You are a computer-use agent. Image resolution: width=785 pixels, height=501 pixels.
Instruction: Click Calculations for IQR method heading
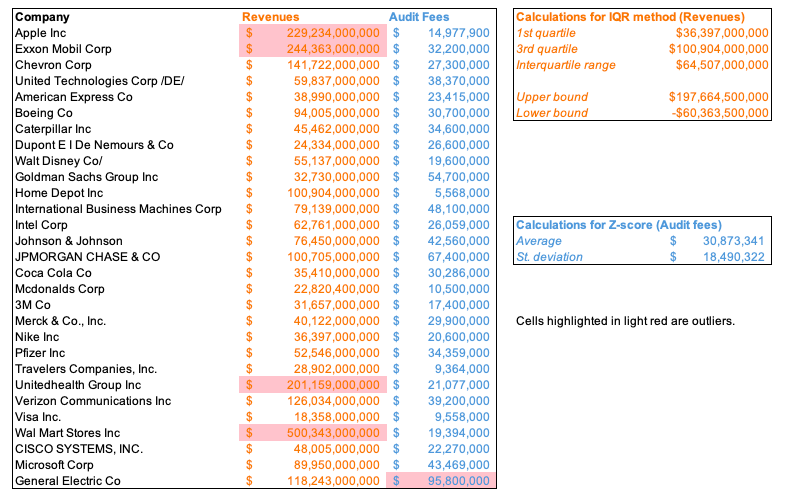tap(630, 17)
